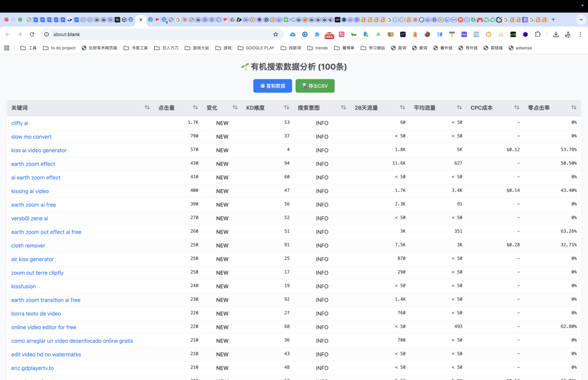Focus the address bar showing about:blank

161,34
